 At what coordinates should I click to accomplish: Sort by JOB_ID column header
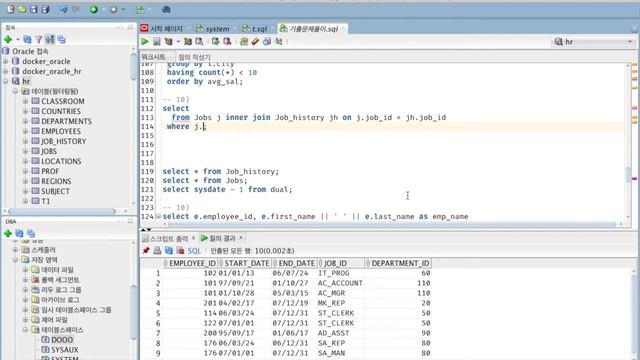pos(340,263)
